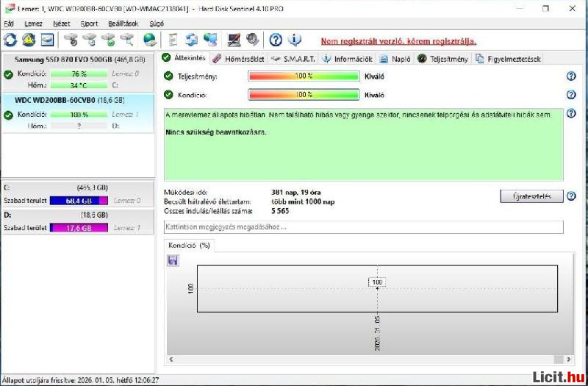The height and width of the screenshot is (386, 588).
Task: Open the Beállítások menu
Action: coord(123,24)
